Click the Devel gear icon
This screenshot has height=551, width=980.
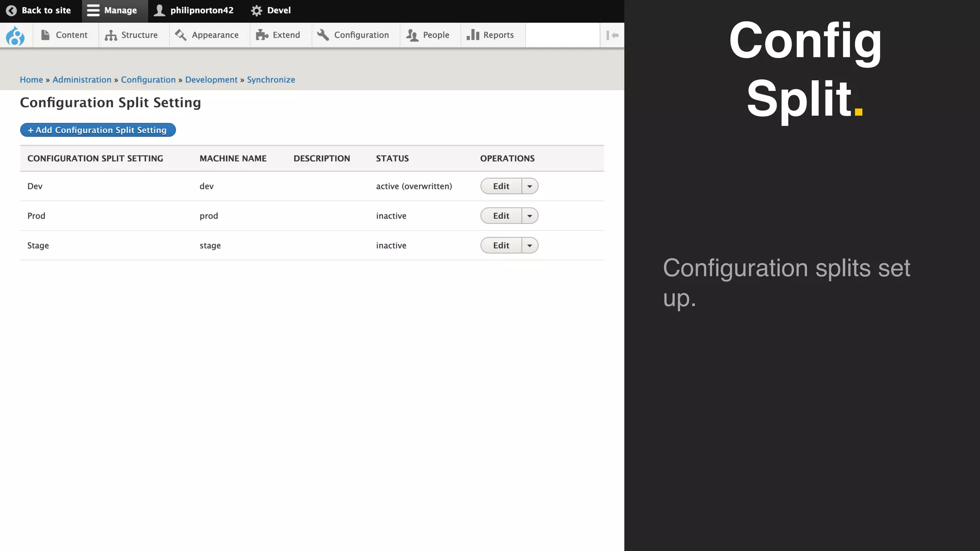click(x=256, y=11)
